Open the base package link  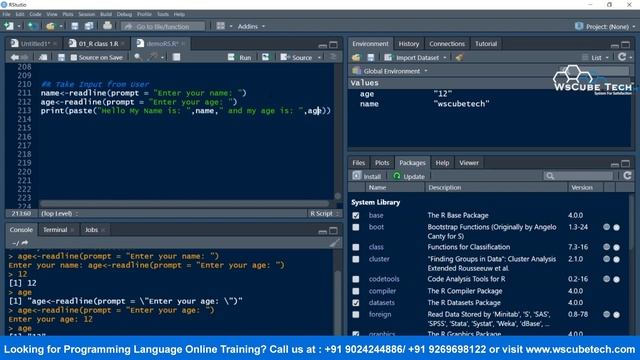(x=376, y=216)
